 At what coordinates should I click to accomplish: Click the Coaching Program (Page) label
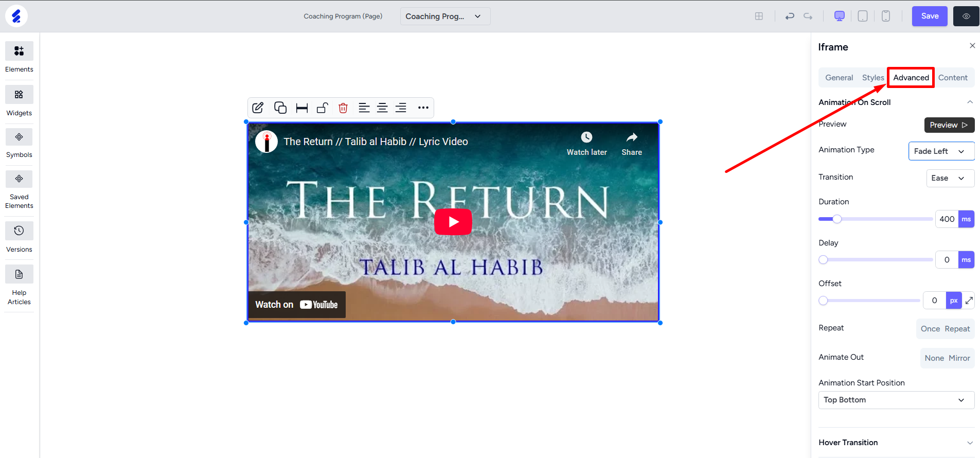pos(343,16)
